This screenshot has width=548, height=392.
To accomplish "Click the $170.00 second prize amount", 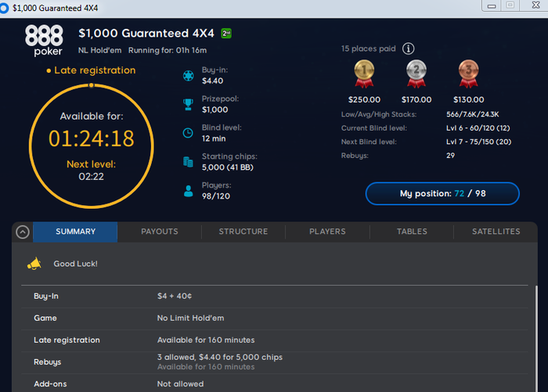I will point(416,99).
